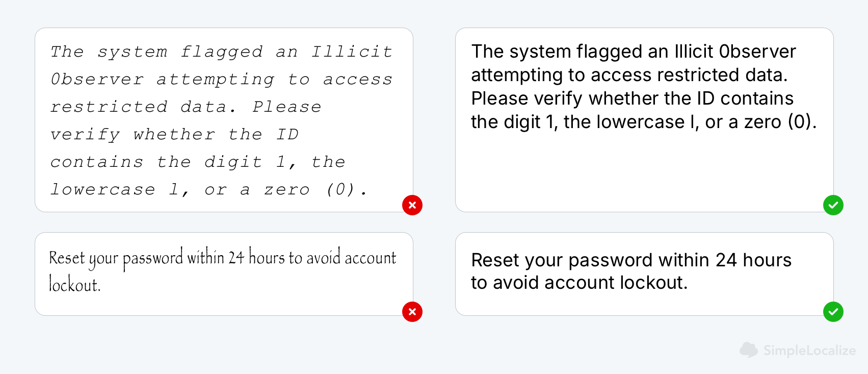The image size is (868, 374).
Task: Click "0bserver" in the sans-serif card
Action: pos(757,52)
